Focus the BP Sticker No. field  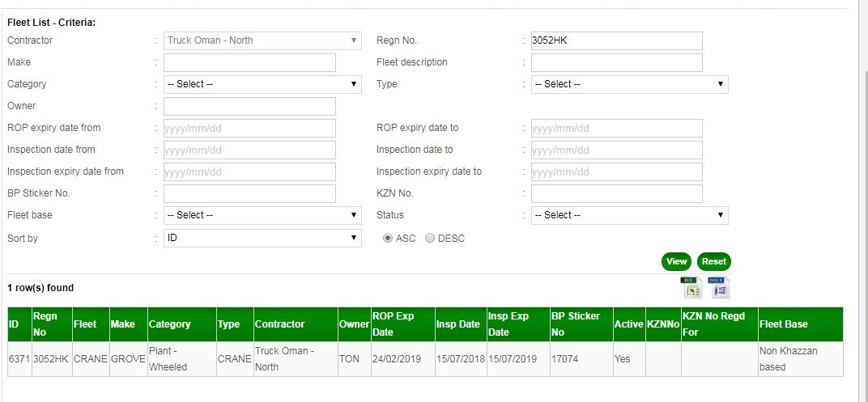point(249,193)
